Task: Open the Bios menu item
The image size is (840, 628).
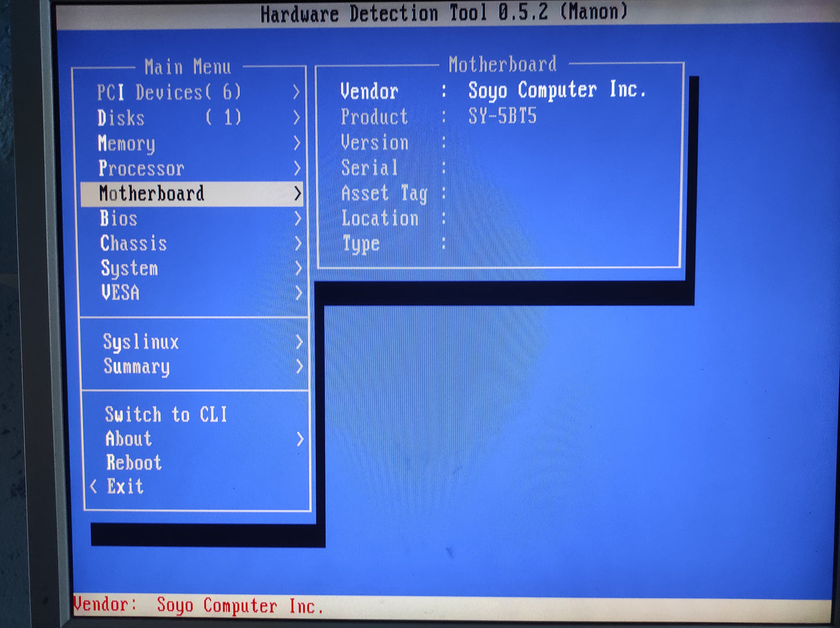Action: pyautogui.click(x=119, y=218)
